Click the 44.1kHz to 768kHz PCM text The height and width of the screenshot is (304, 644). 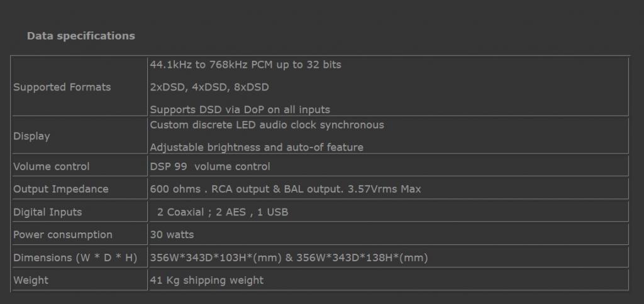(x=245, y=64)
